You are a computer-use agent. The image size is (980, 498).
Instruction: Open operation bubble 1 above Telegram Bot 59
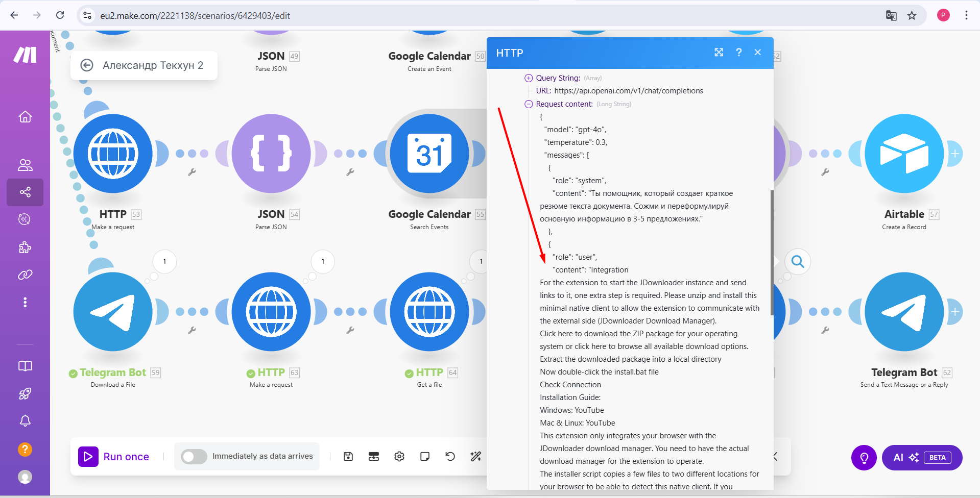(164, 262)
